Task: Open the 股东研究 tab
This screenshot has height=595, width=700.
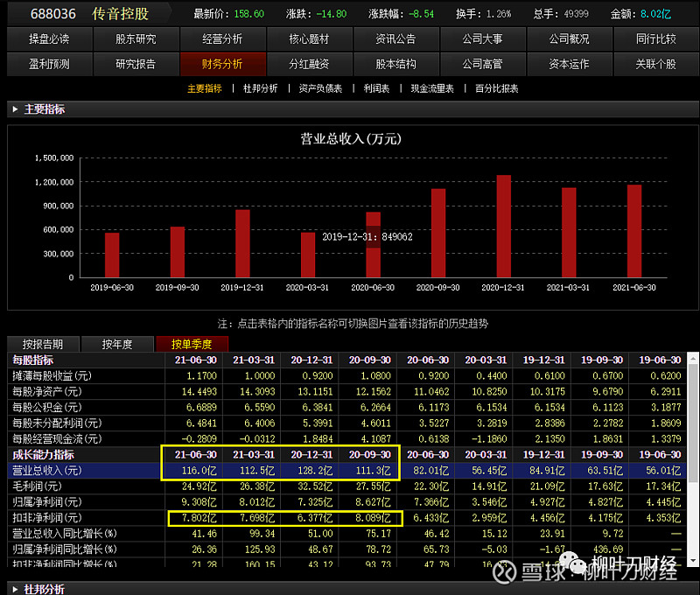Action: 136,39
